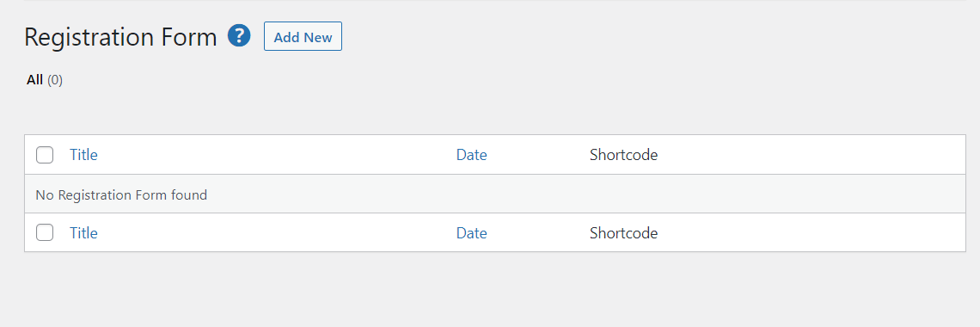Click the Registration Form page heading
980x327 pixels.
click(x=120, y=37)
